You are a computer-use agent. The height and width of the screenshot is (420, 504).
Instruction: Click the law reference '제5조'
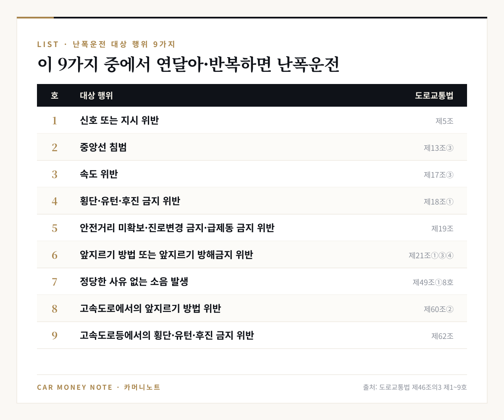pos(444,121)
